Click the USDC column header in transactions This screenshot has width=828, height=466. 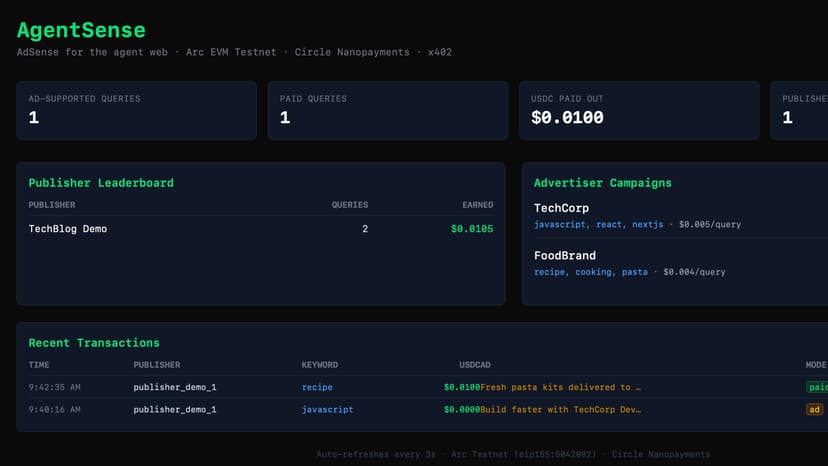pyautogui.click(x=469, y=365)
